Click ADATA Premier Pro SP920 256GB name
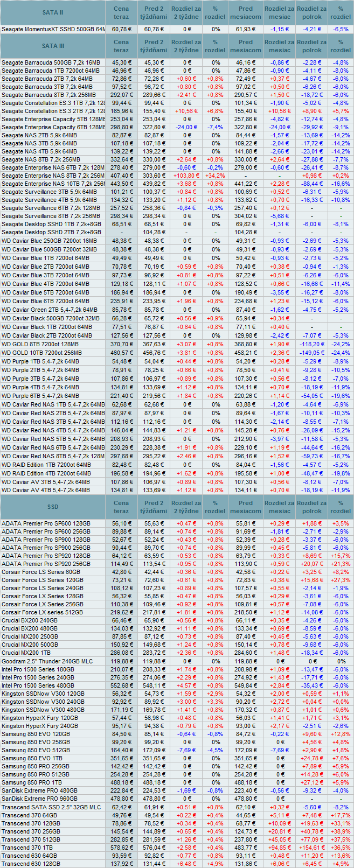The height and width of the screenshot is (868, 354). (46, 564)
